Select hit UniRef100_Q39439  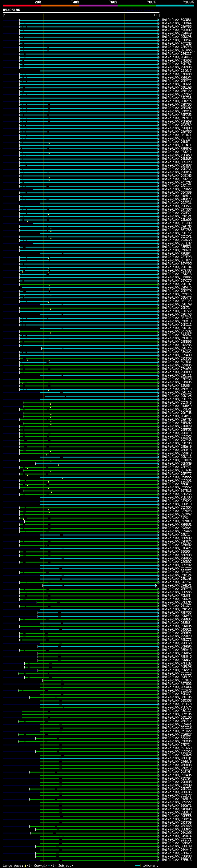177,355
